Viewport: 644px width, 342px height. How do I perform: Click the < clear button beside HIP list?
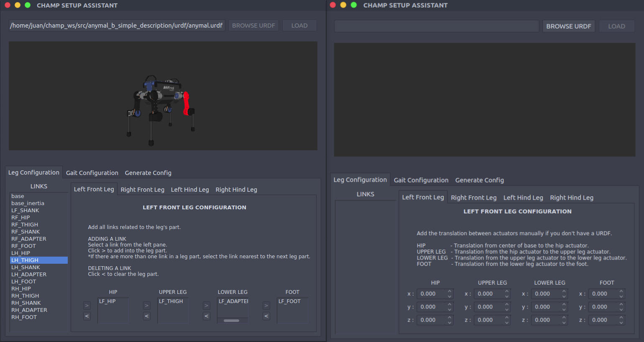pos(87,316)
